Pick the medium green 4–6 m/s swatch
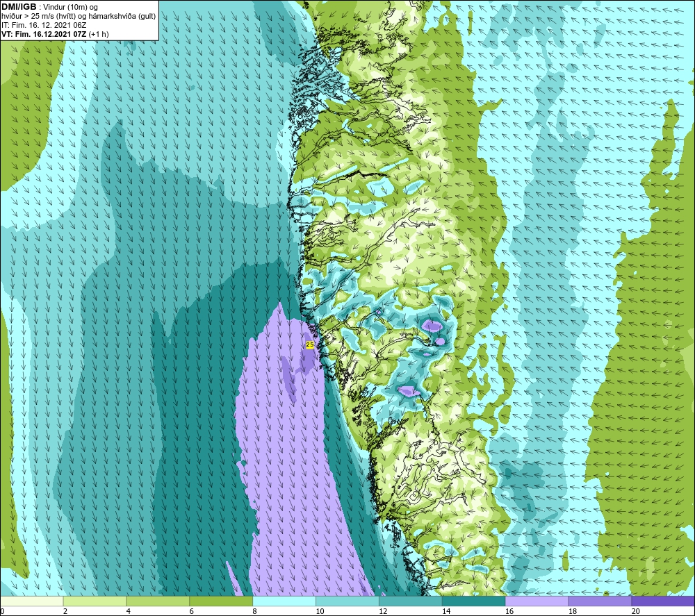This screenshot has width=695, height=616. 158,601
